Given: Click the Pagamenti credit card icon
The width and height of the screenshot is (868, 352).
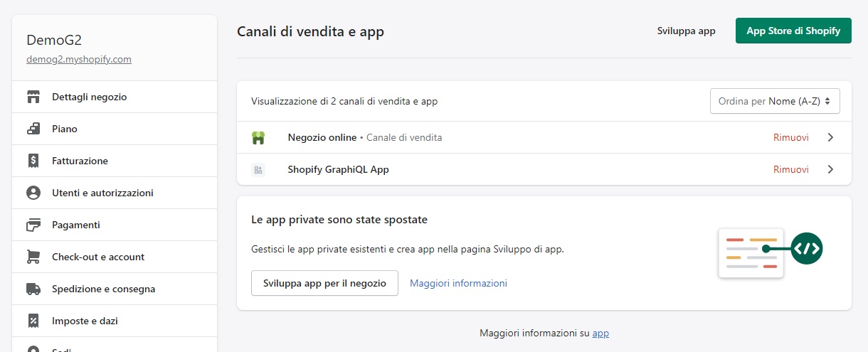Looking at the screenshot, I should pyautogui.click(x=33, y=225).
